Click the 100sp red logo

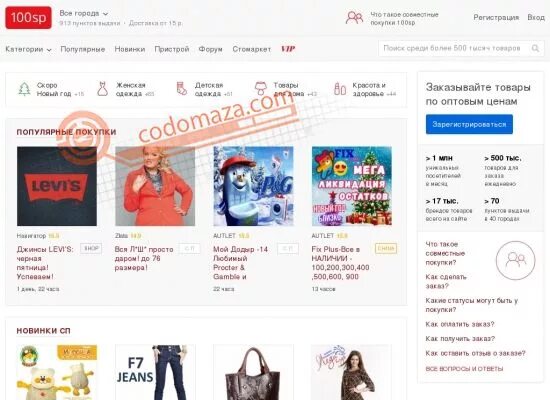(x=28, y=18)
